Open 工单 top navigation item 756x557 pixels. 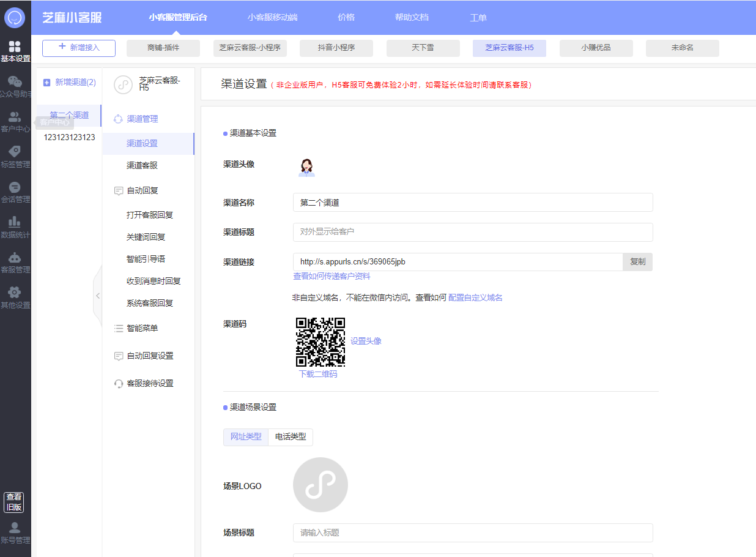click(x=478, y=18)
